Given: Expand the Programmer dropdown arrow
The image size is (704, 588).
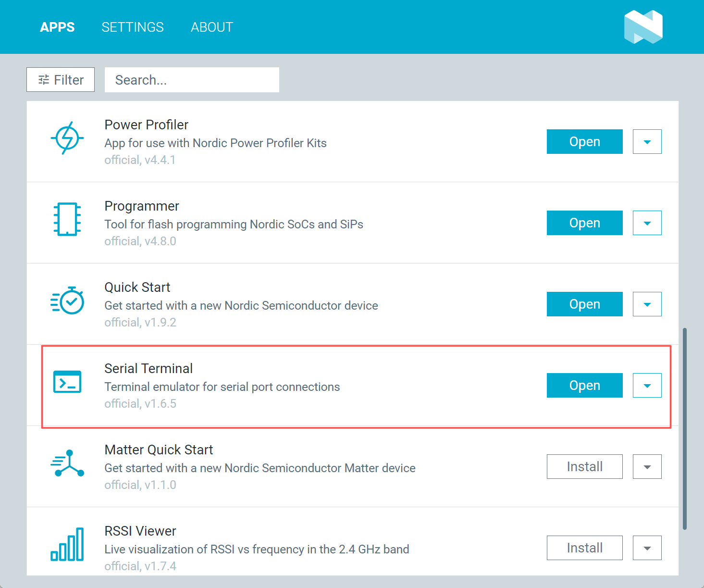Looking at the screenshot, I should click(647, 223).
